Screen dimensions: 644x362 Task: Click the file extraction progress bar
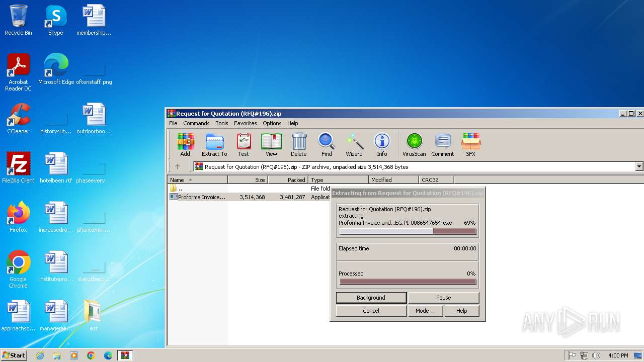pos(408,231)
